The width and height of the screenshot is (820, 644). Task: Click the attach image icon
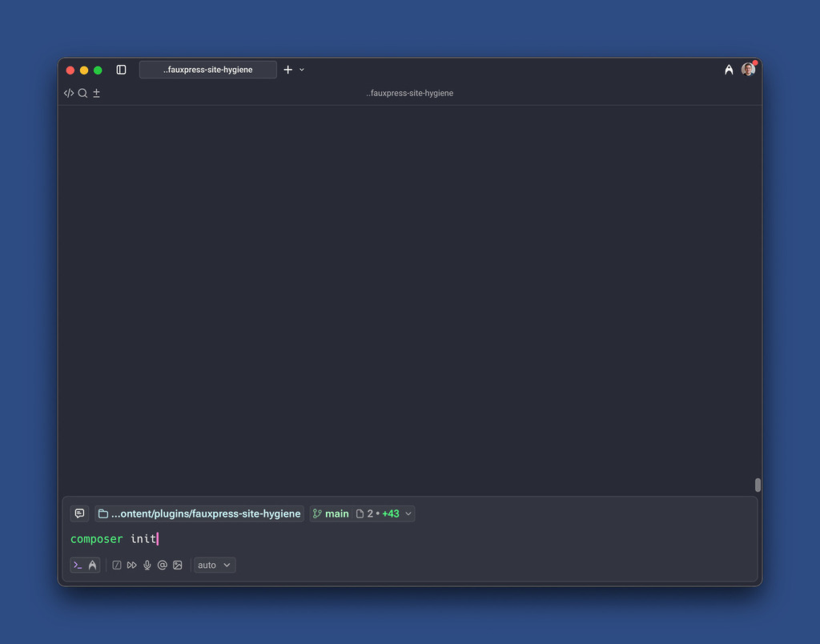click(x=178, y=565)
